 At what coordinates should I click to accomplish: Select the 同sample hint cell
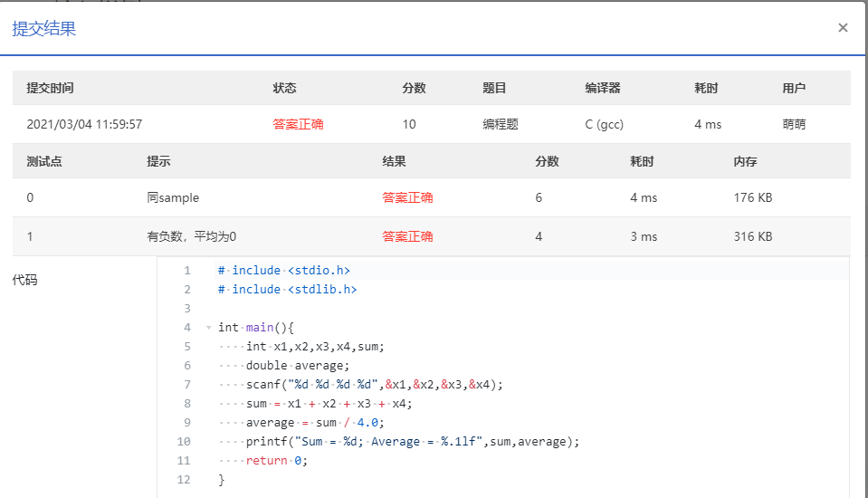tap(173, 197)
